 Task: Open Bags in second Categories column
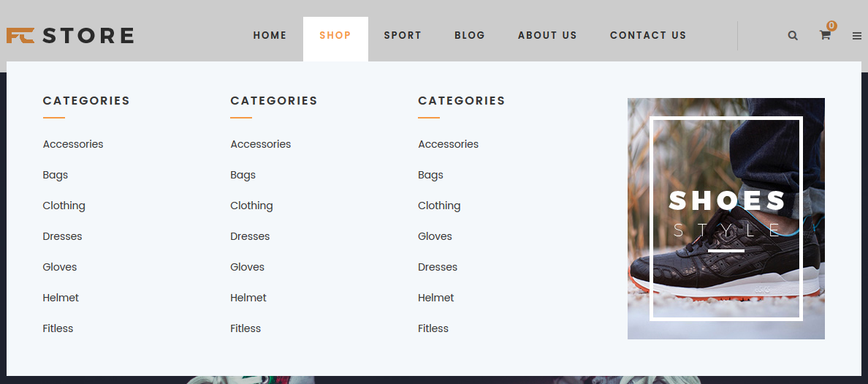(243, 175)
